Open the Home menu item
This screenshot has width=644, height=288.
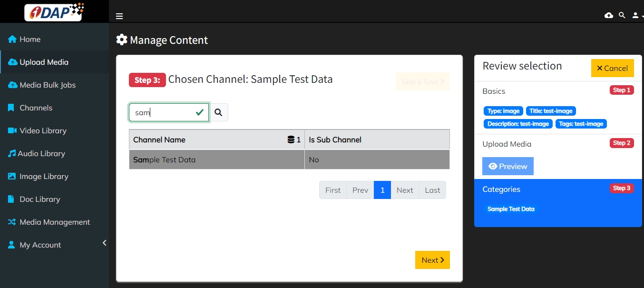click(x=54, y=39)
